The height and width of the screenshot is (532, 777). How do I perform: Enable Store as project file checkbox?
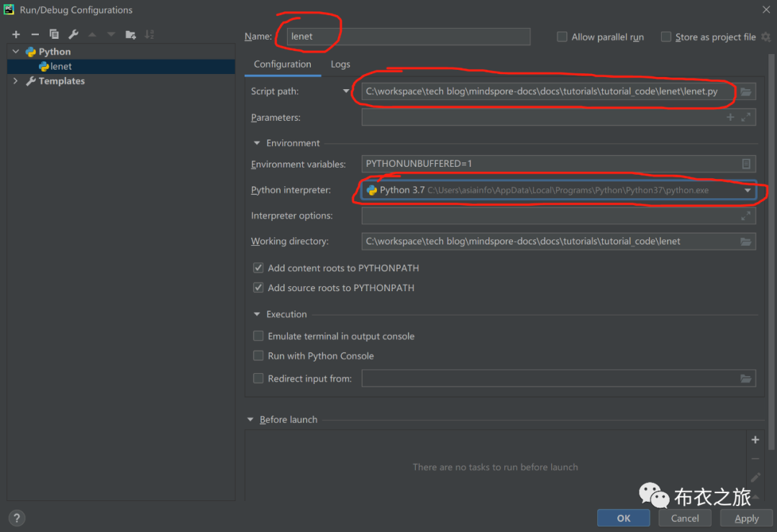[x=666, y=37]
